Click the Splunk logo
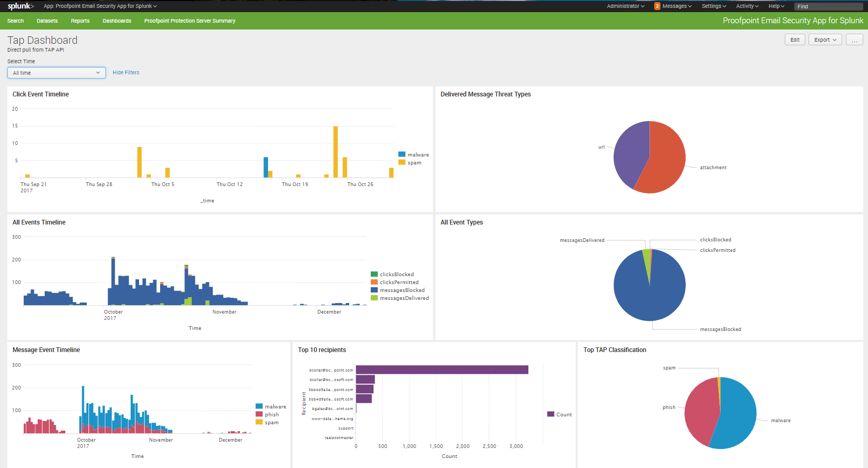868x468 pixels. [x=21, y=6]
